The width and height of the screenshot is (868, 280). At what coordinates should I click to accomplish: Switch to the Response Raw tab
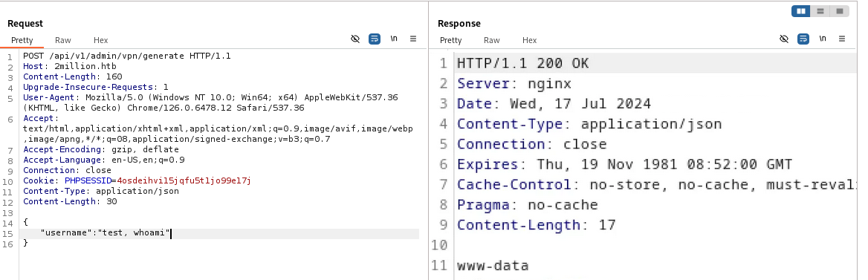491,40
